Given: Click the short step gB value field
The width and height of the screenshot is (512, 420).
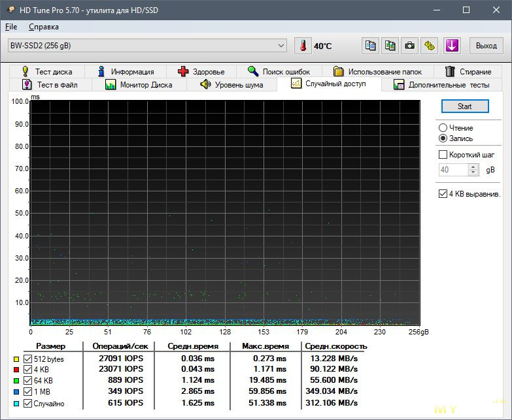Looking at the screenshot, I should tap(452, 170).
